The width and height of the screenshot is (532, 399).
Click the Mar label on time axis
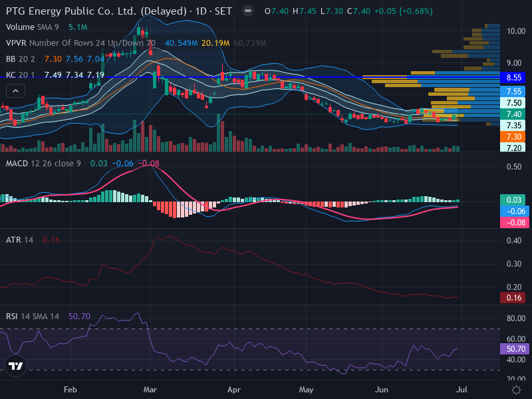point(150,390)
